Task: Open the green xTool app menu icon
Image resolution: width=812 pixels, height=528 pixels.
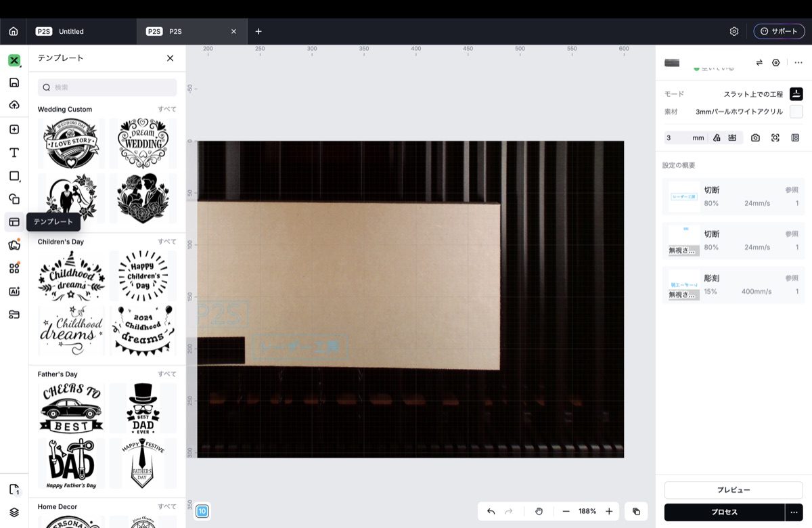Action: pyautogui.click(x=14, y=60)
